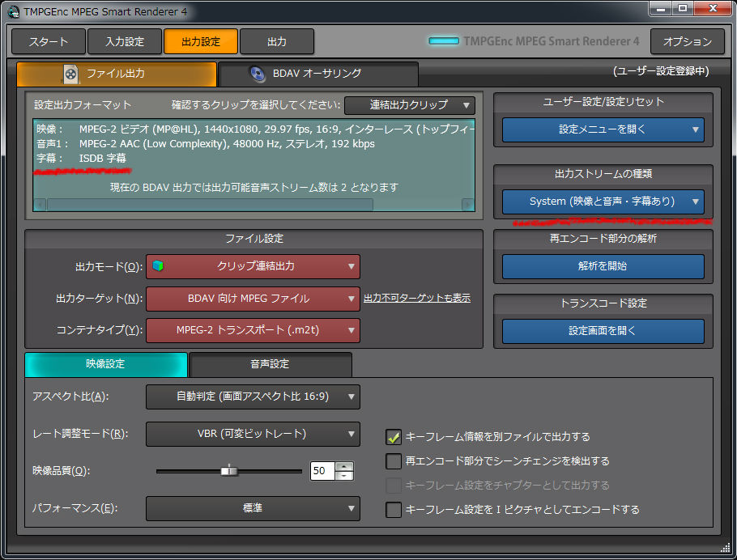This screenshot has width=737, height=560.
Task: Click left scroll arrow in format info box
Action: 40,205
